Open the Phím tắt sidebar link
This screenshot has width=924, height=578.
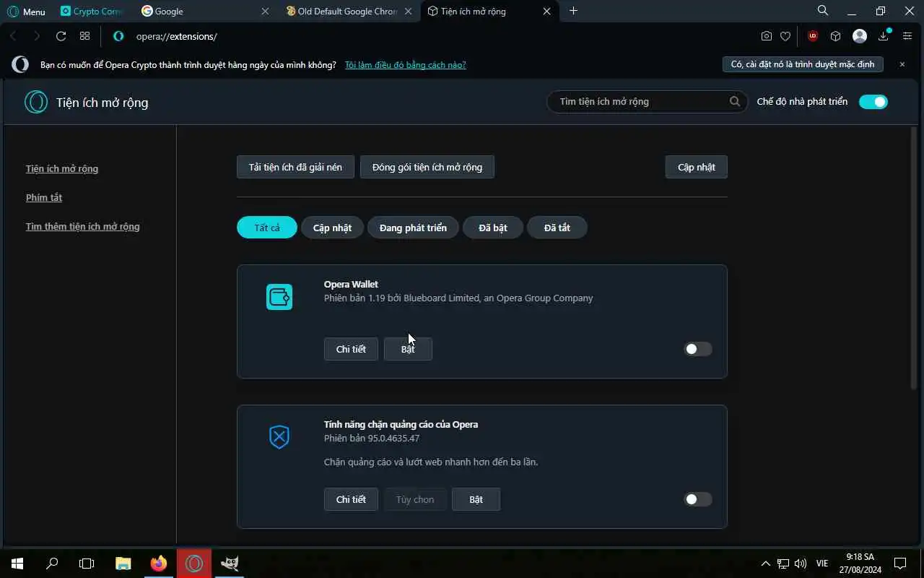(44, 197)
